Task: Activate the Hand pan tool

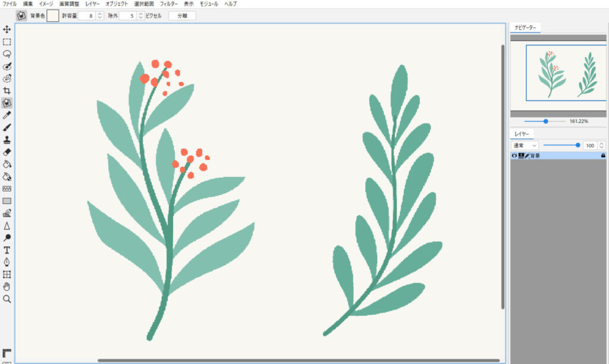Action: click(7, 287)
